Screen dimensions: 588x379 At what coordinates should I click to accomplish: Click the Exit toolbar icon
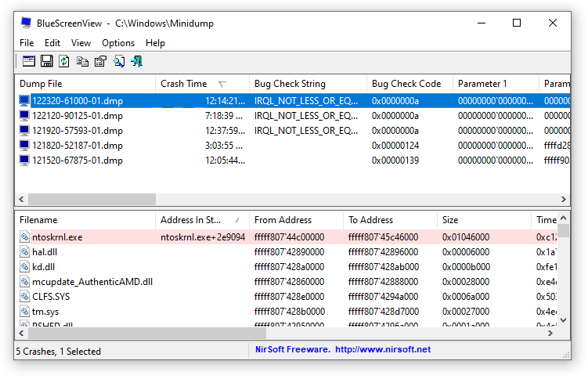[x=136, y=61]
